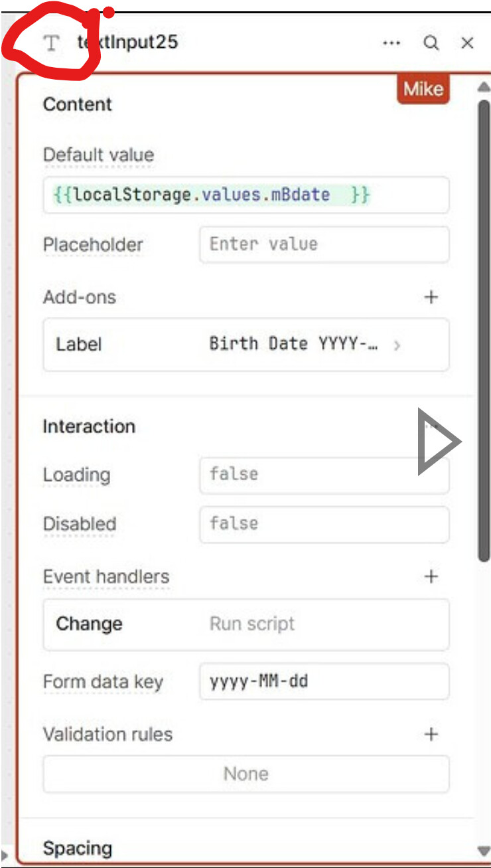Screen dimensions: 491x868
Task: Add a new validation rule
Action: (431, 734)
